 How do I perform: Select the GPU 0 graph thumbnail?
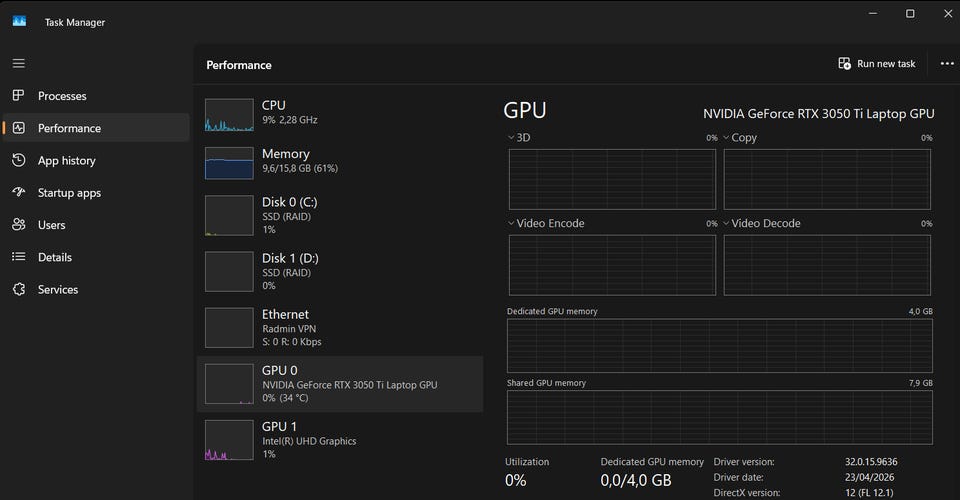click(x=229, y=384)
